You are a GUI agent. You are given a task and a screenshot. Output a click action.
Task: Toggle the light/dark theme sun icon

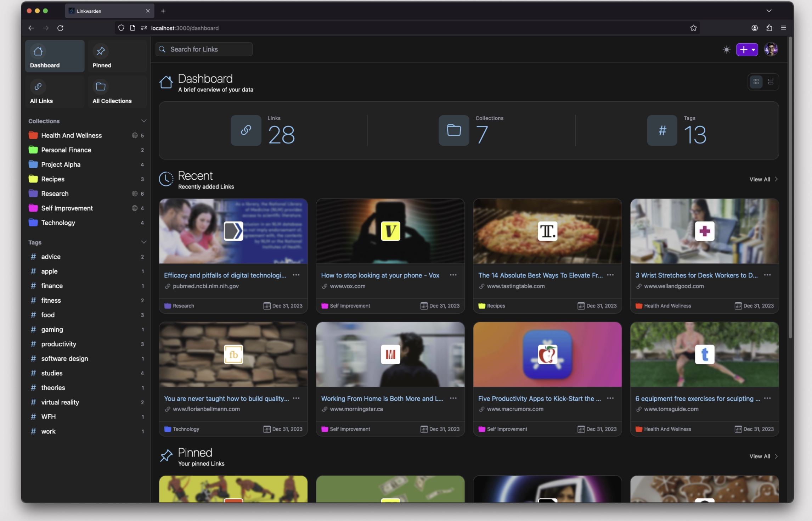[726, 50]
